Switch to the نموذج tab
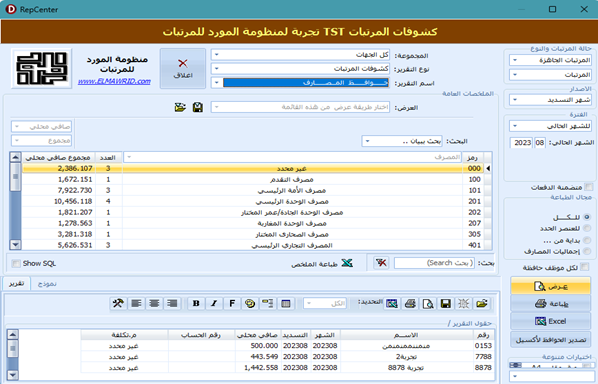The width and height of the screenshot is (598, 384). [47, 284]
